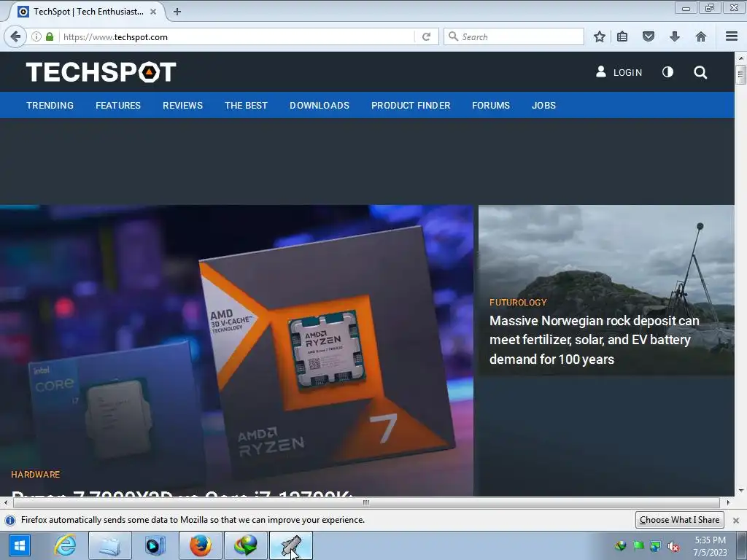Click the satellite tool taskbar icon
747x560 pixels.
coord(291,545)
